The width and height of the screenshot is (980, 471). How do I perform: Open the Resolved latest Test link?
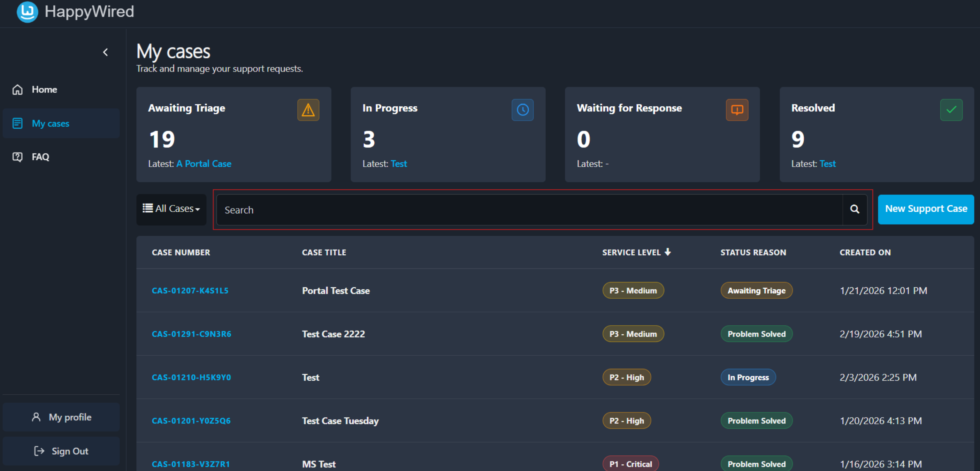click(x=827, y=164)
